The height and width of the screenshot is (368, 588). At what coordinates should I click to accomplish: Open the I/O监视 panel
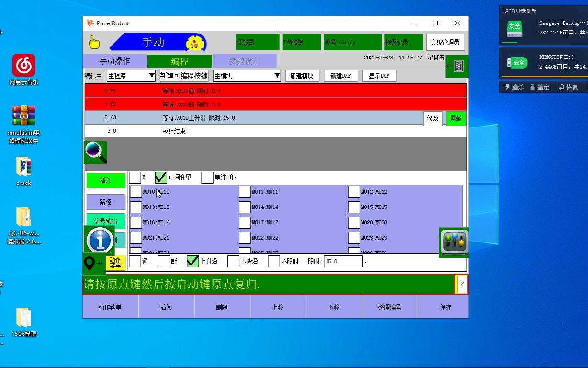click(x=301, y=42)
